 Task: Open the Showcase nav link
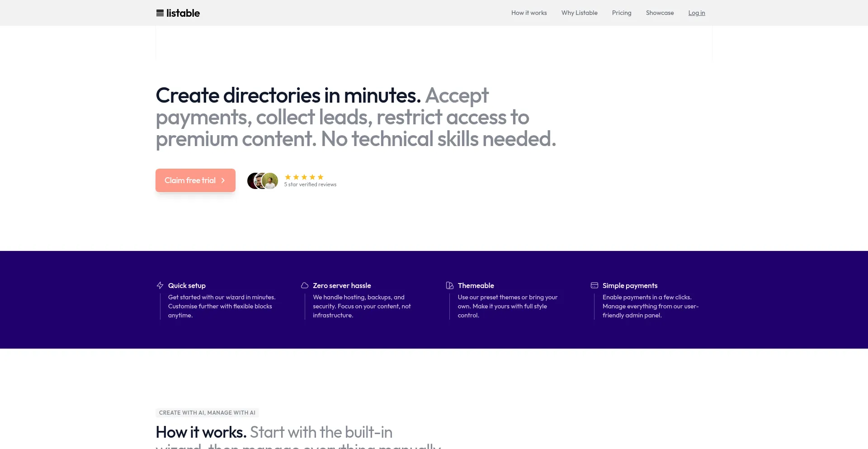(x=660, y=13)
